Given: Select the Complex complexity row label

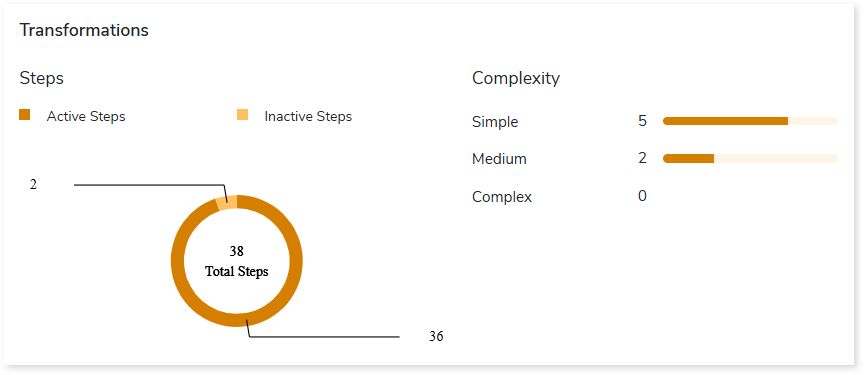Looking at the screenshot, I should (x=502, y=197).
